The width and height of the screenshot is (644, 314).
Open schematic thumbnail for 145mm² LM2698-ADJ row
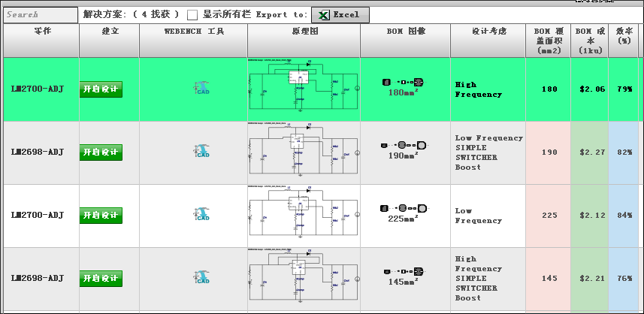pyautogui.click(x=304, y=275)
